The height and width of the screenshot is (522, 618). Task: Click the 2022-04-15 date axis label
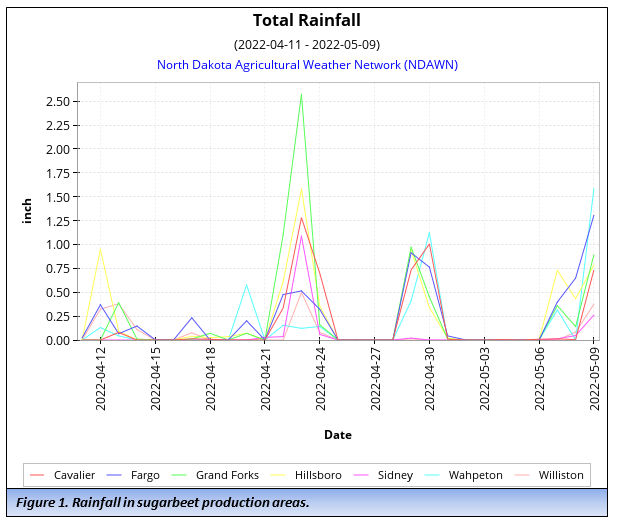coord(156,379)
